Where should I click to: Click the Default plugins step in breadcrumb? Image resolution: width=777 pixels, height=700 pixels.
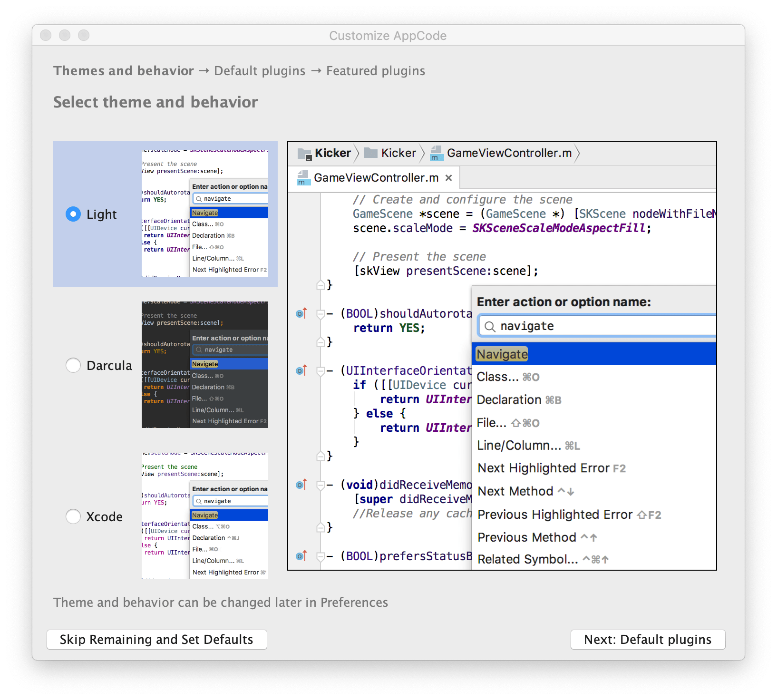(x=260, y=71)
